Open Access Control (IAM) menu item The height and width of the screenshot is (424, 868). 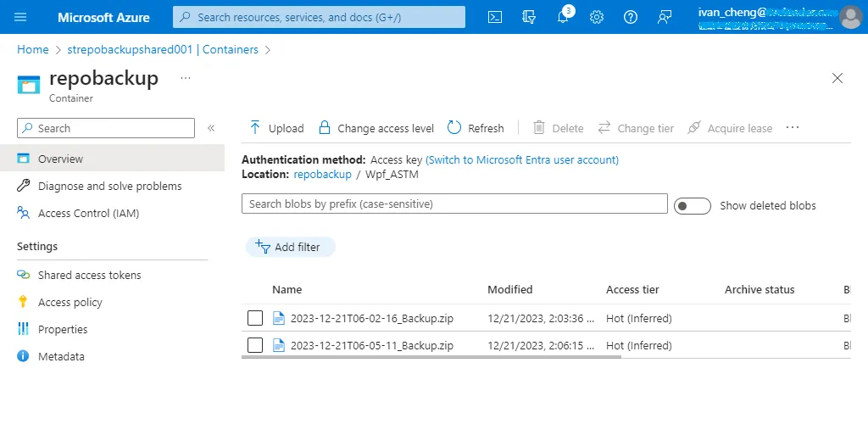click(88, 214)
